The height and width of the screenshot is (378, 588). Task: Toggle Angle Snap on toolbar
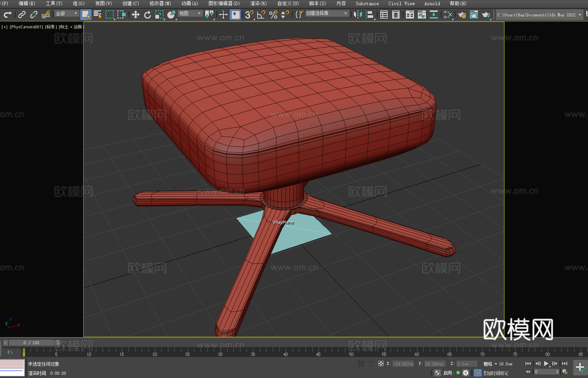point(261,14)
